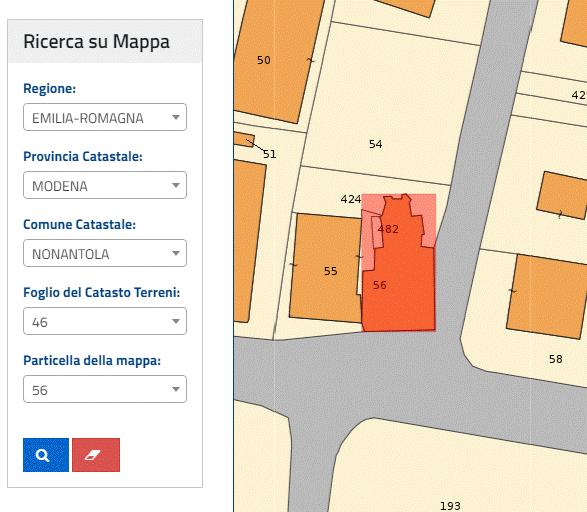The height and width of the screenshot is (512, 587).
Task: Select parcel 54 on the map
Action: (375, 144)
